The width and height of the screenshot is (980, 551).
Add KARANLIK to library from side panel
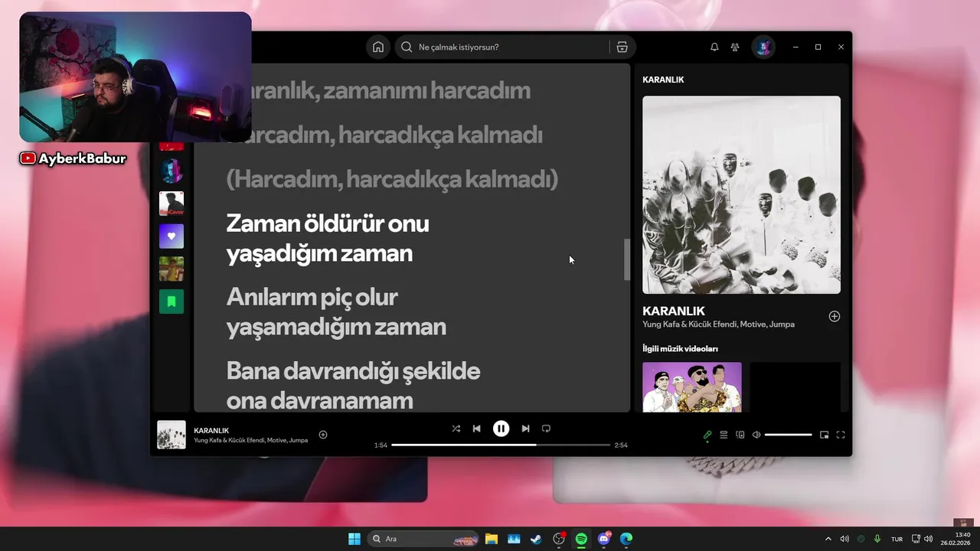[835, 316]
